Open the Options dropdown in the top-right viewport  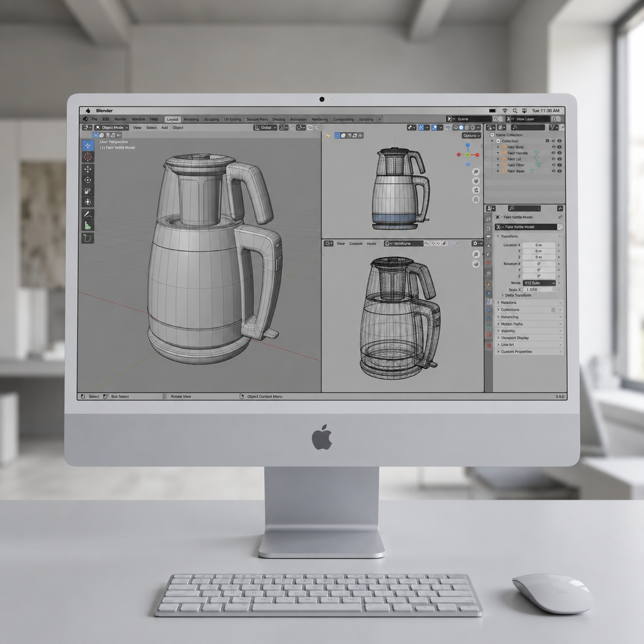point(471,136)
